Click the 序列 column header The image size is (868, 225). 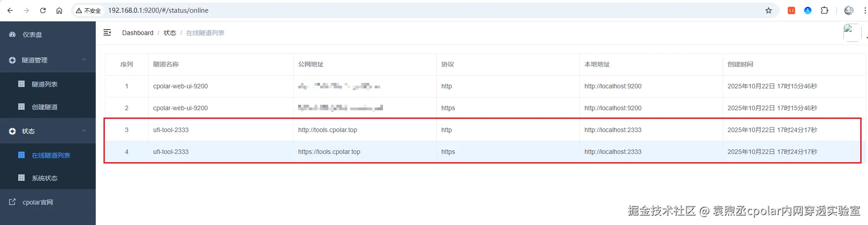tap(127, 64)
